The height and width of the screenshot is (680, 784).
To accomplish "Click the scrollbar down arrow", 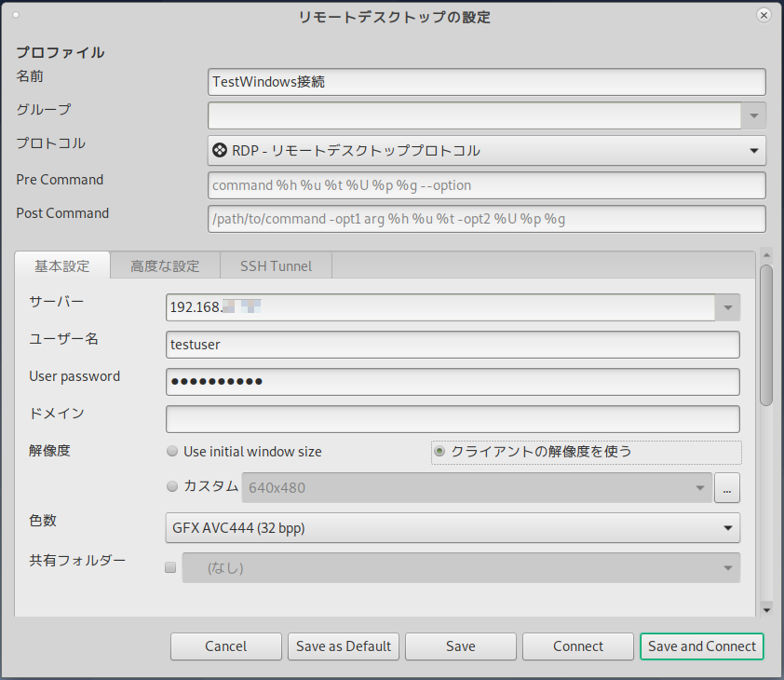I will tap(766, 609).
